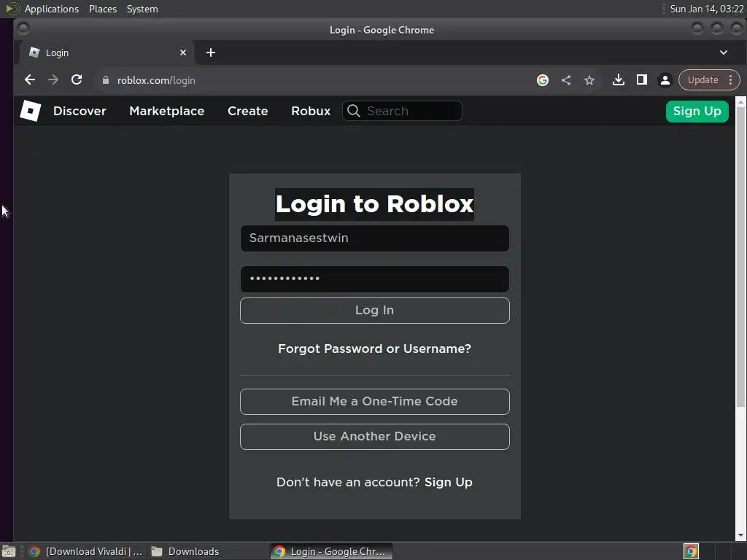The width and height of the screenshot is (747, 560).
Task: Open Places menu in top panel
Action: tap(103, 9)
